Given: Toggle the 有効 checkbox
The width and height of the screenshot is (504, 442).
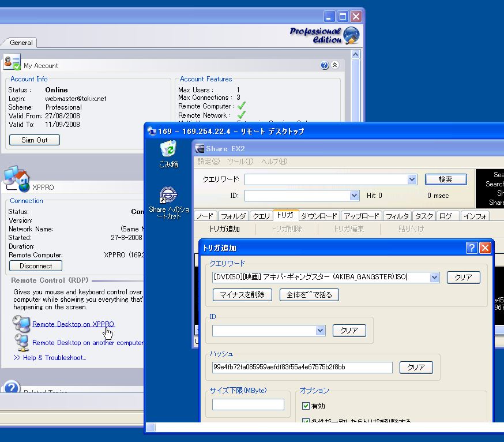Looking at the screenshot, I should [306, 406].
